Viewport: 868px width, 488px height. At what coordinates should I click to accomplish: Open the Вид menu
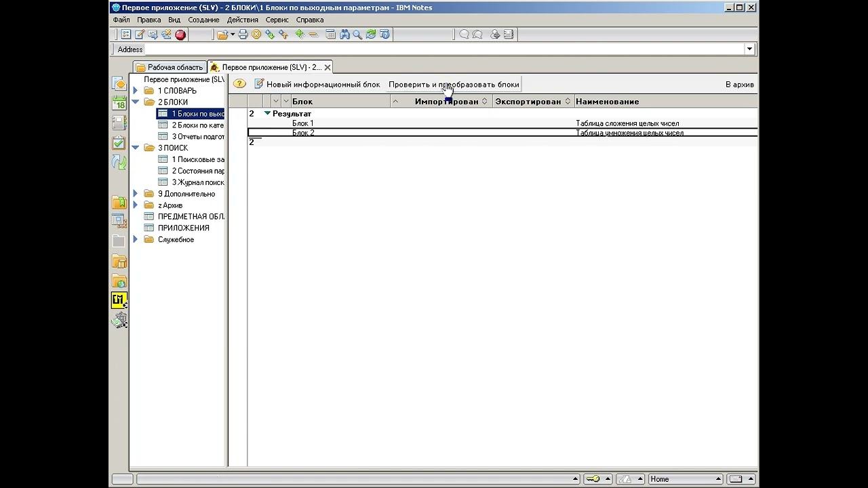[x=174, y=20]
